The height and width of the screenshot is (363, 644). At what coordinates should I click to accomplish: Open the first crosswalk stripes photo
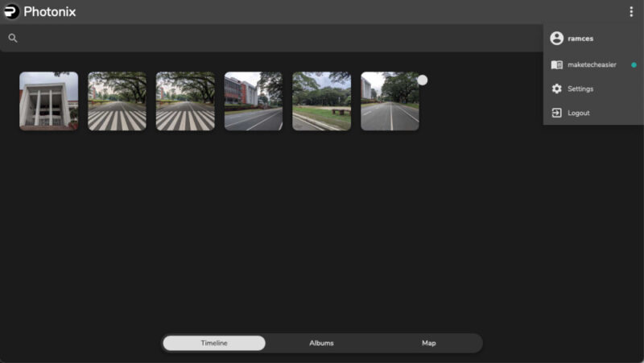click(117, 101)
